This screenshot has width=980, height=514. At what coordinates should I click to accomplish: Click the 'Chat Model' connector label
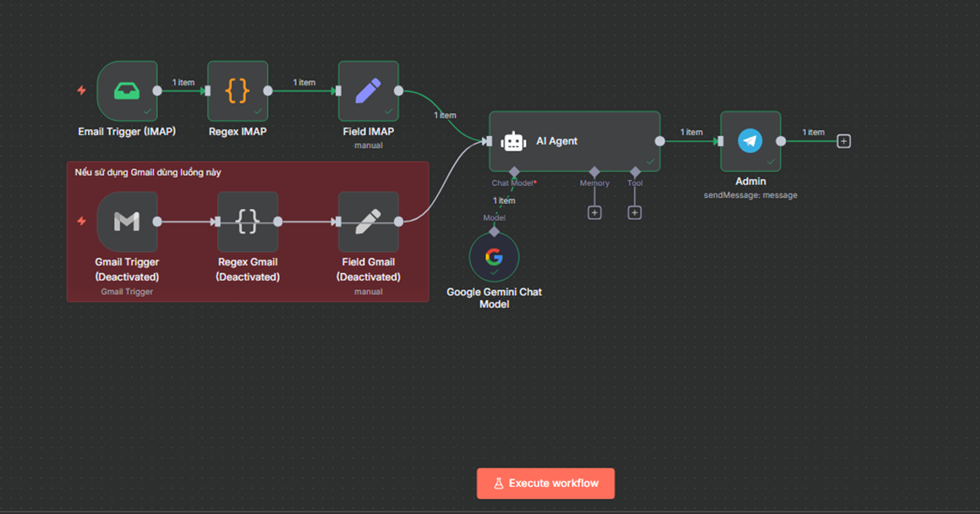514,183
